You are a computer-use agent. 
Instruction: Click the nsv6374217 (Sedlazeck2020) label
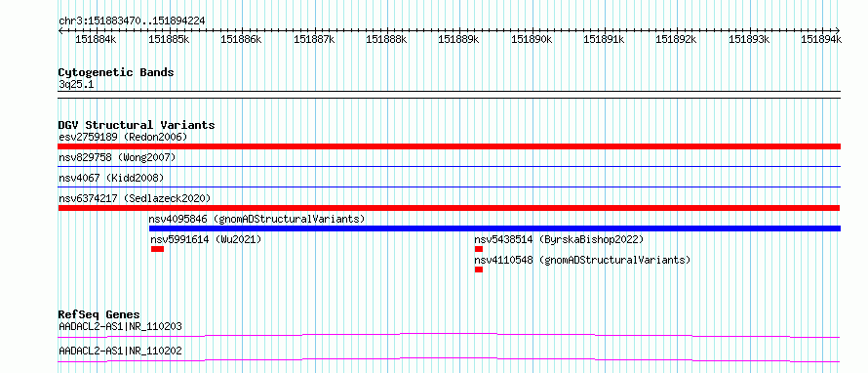pos(135,198)
